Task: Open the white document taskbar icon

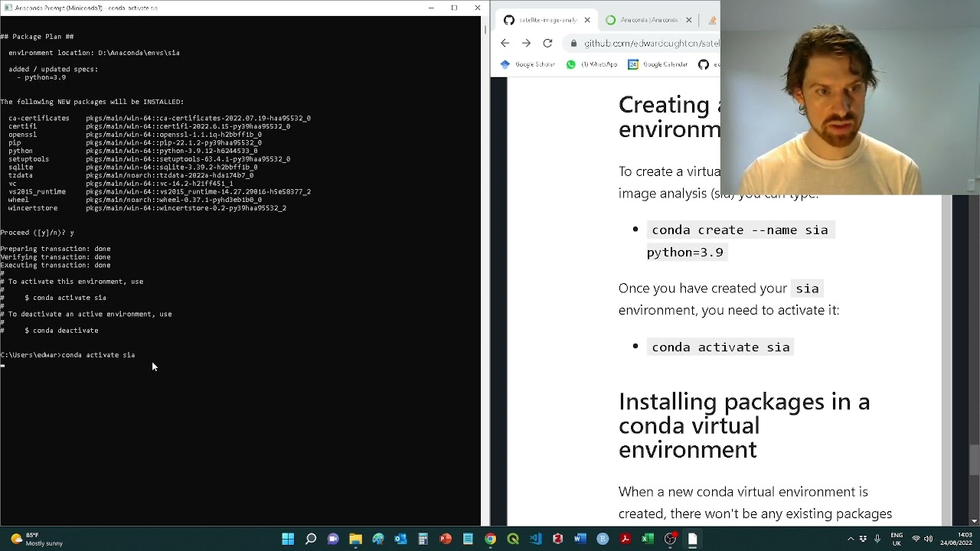Action: (x=692, y=539)
